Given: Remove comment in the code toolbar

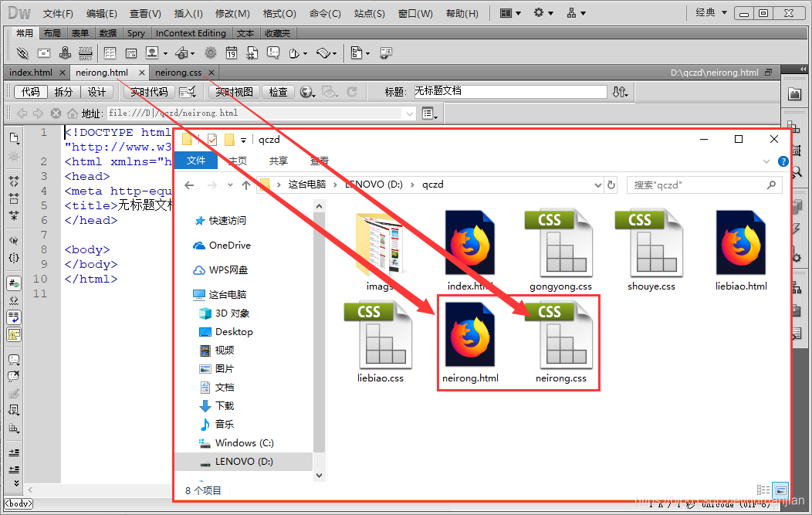Looking at the screenshot, I should point(14,377).
